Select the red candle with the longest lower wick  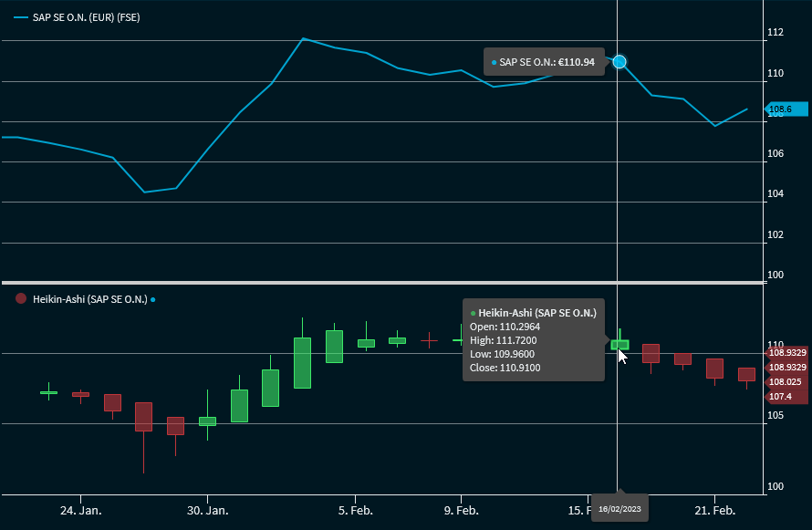143,417
